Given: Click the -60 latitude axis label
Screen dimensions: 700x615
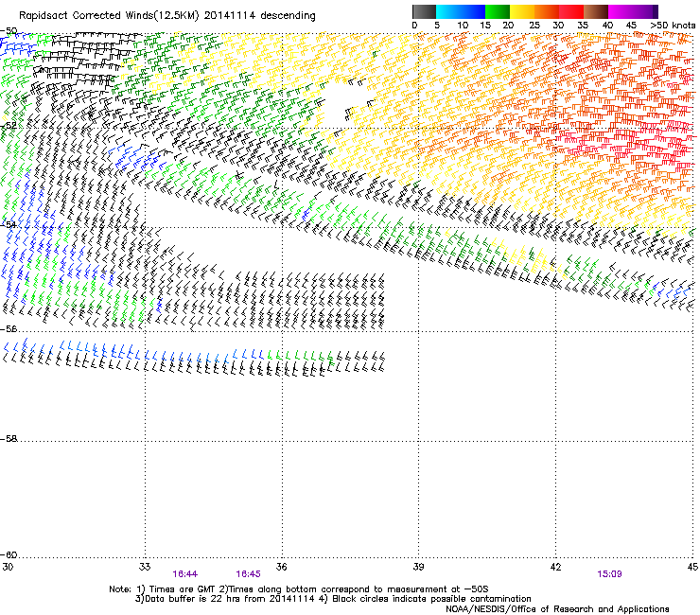Looking at the screenshot, I should [9, 555].
